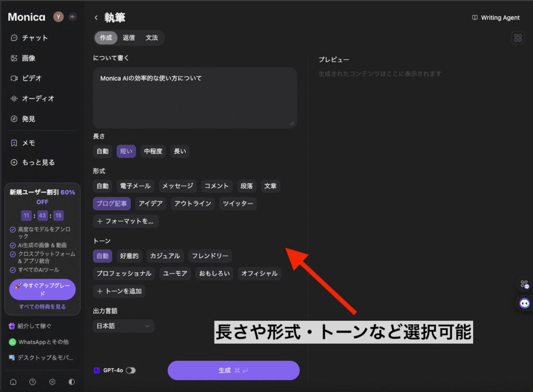
Task: Go back with the arrow beside 執筆
Action: (x=96, y=18)
